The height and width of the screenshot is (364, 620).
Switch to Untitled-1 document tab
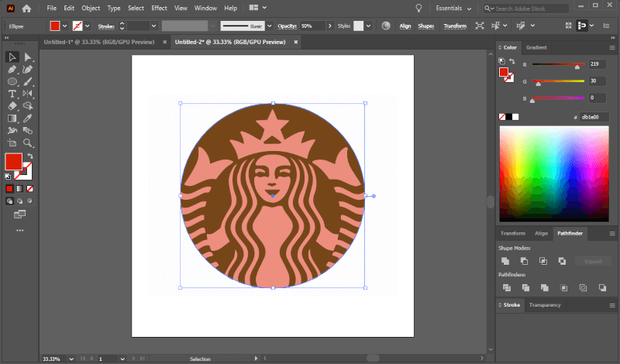(x=99, y=42)
